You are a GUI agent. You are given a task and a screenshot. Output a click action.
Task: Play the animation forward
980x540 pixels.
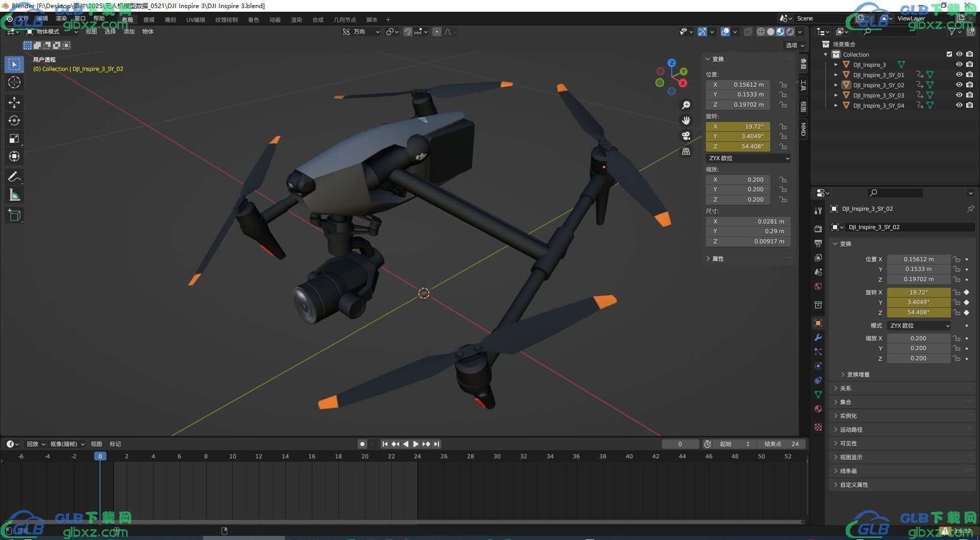[x=415, y=444]
